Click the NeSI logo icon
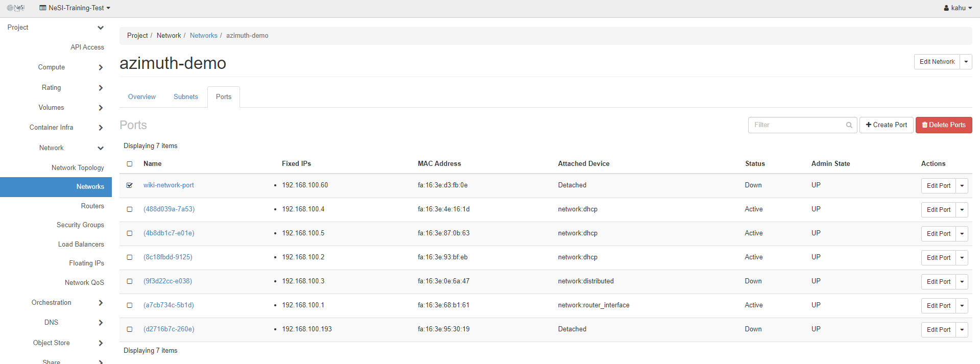The height and width of the screenshot is (364, 980). [x=16, y=8]
